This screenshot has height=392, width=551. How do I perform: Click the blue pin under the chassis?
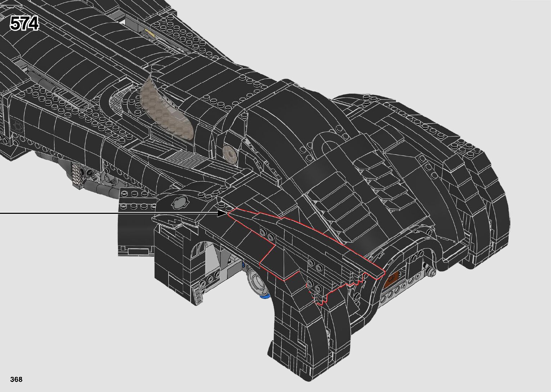click(265, 296)
